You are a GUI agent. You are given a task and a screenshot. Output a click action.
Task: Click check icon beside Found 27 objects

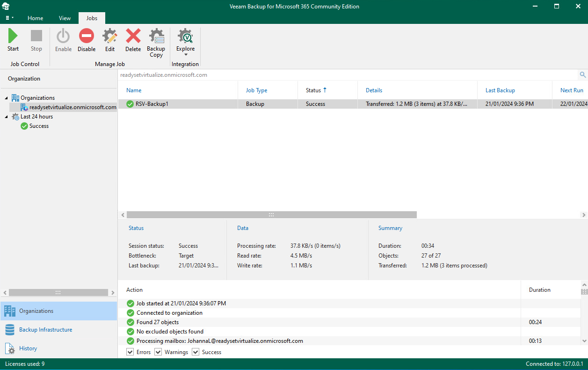[131, 322]
